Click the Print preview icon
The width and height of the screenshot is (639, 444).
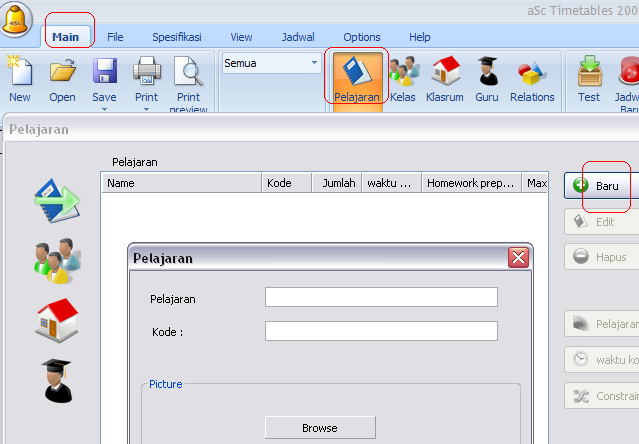(188, 79)
